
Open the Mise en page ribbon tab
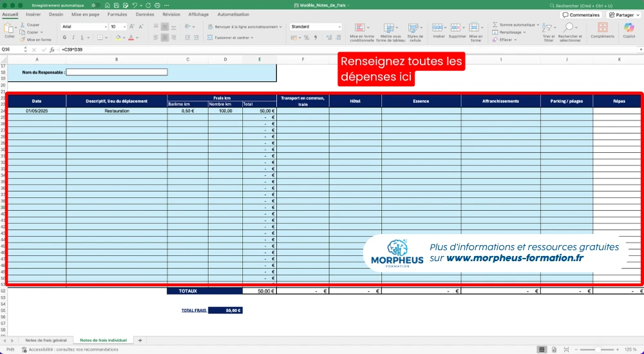coord(86,14)
